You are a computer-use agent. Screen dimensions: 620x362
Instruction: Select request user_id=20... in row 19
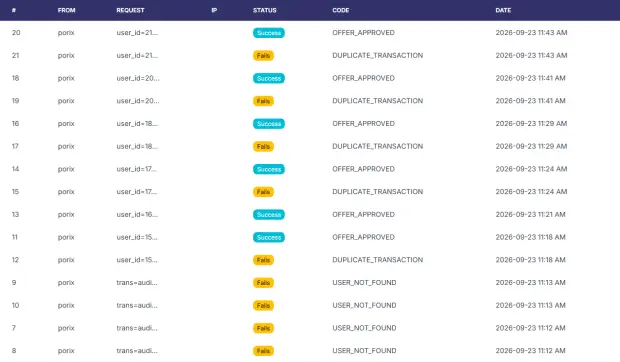click(x=138, y=101)
